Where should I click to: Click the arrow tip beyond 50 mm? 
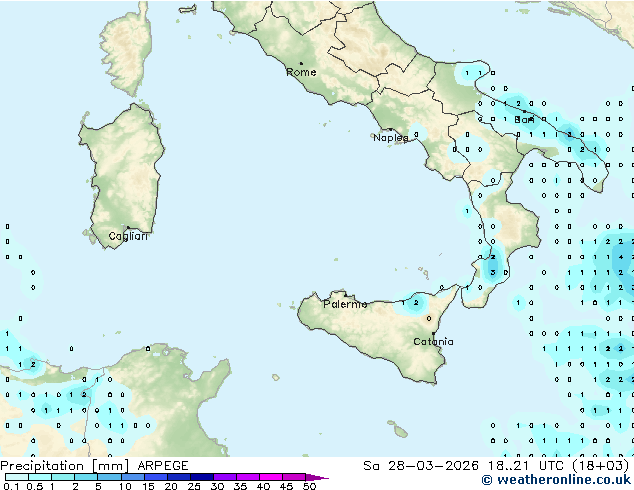tap(317, 477)
